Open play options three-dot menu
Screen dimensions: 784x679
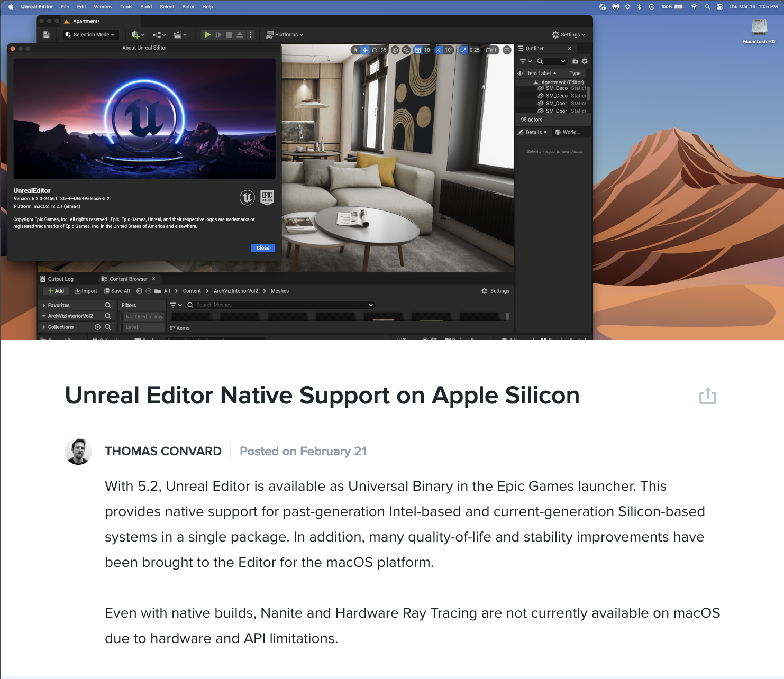click(x=251, y=35)
